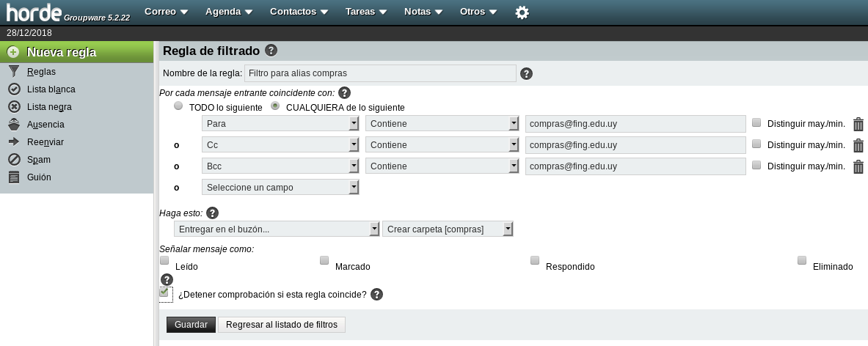The height and width of the screenshot is (346, 868).
Task: Click the Guardar button
Action: tap(191, 325)
